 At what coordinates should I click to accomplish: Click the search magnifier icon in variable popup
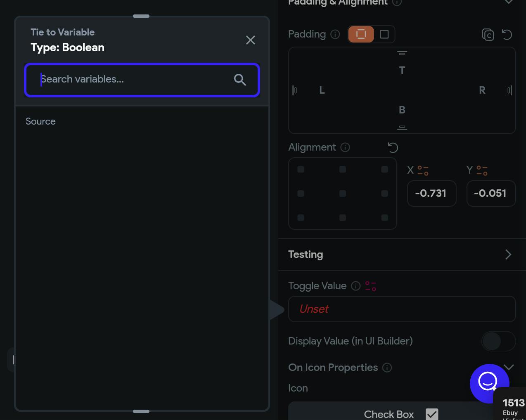(240, 80)
